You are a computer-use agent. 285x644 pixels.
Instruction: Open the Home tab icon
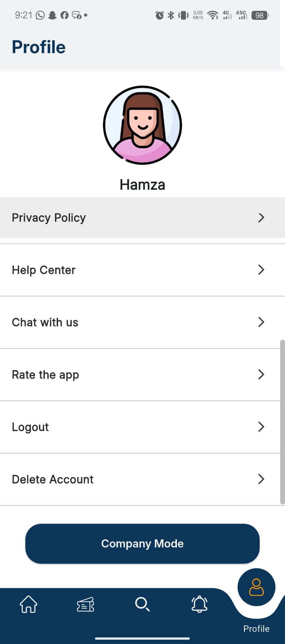pos(28,604)
